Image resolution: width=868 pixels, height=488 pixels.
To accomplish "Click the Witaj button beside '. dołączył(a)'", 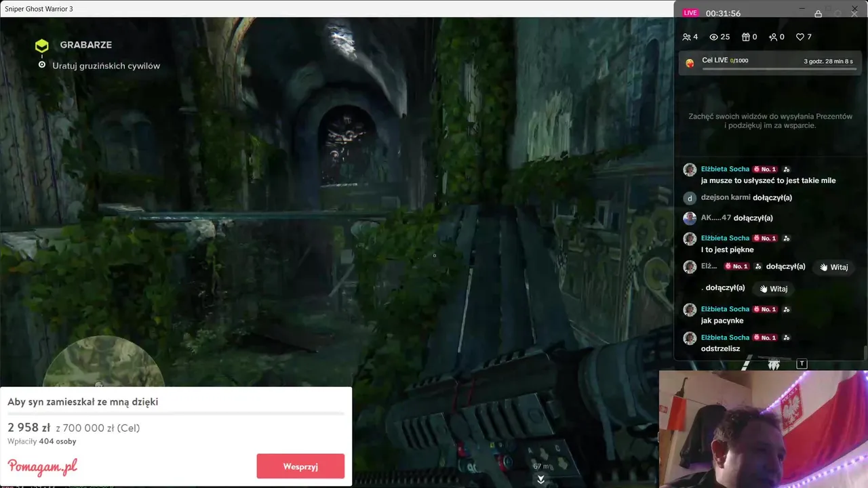I will (773, 289).
